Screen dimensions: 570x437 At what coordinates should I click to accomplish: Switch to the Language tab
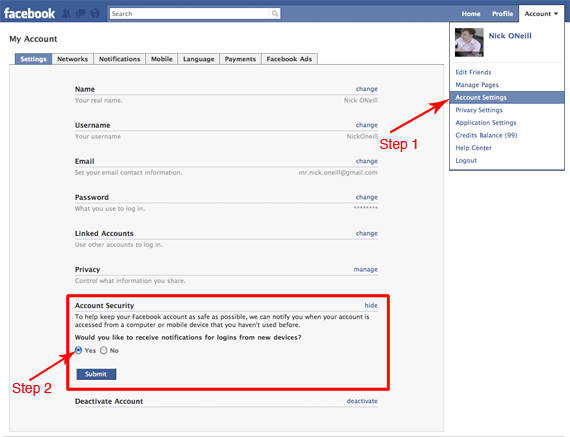(198, 59)
